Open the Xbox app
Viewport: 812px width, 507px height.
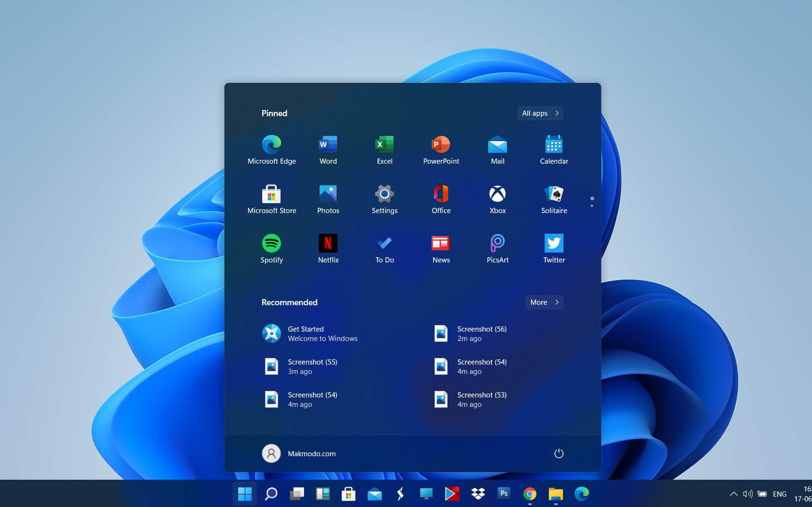[498, 199]
